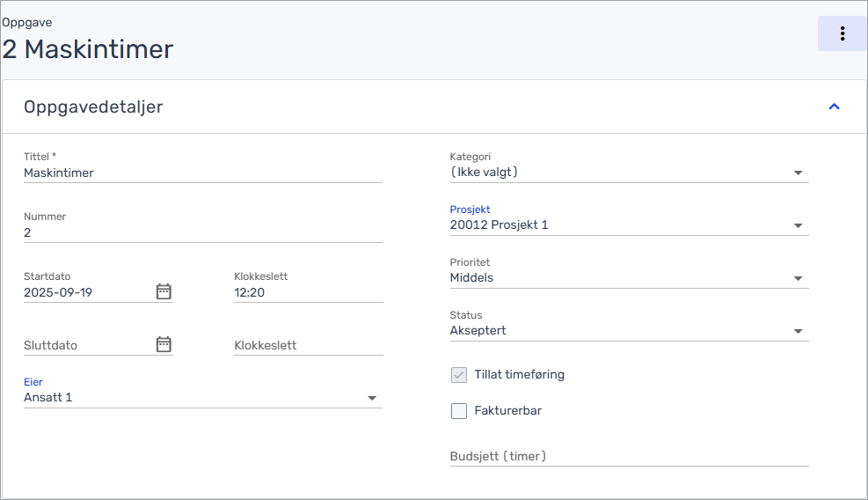
Task: Toggle the Tillat timeføring checkbox
Action: coord(459,375)
